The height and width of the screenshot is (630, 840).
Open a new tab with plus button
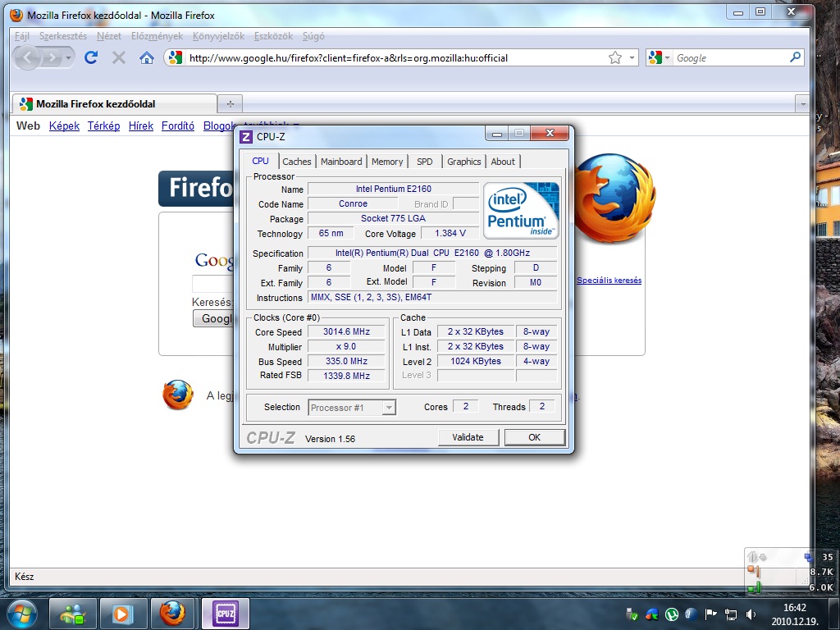(x=231, y=104)
